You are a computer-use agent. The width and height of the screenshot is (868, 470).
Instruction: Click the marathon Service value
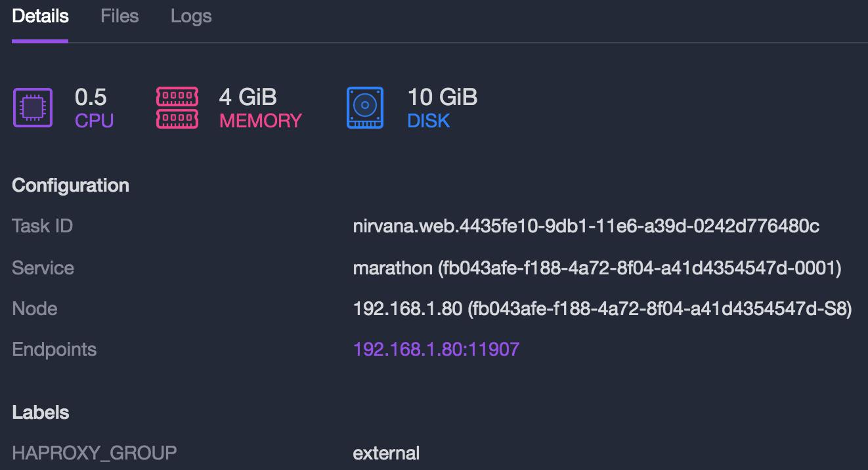[x=597, y=268]
